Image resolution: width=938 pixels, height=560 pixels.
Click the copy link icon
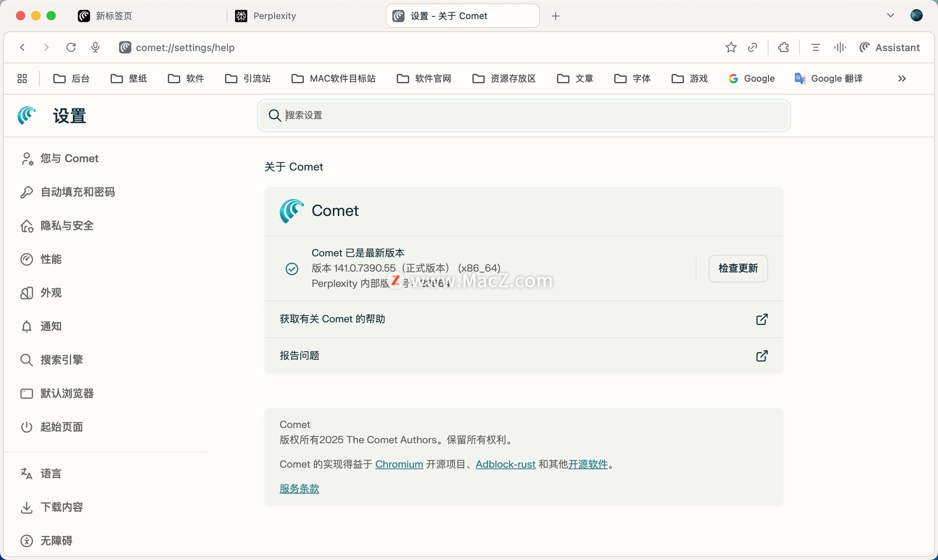coord(753,47)
